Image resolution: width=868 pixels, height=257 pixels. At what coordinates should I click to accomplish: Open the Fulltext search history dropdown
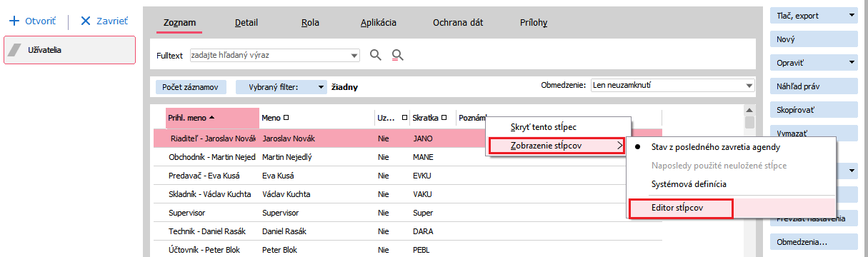point(355,55)
